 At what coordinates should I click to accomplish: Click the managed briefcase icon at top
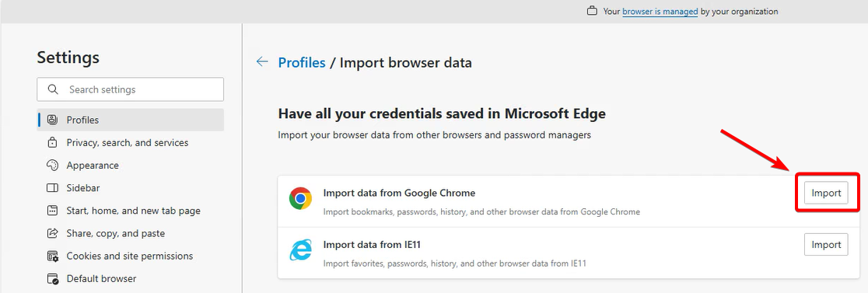coord(593,11)
